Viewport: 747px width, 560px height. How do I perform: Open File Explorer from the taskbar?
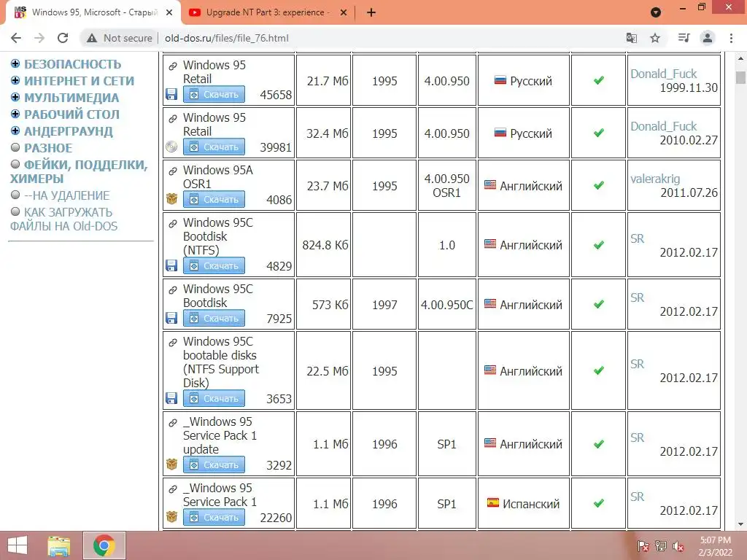tap(59, 545)
